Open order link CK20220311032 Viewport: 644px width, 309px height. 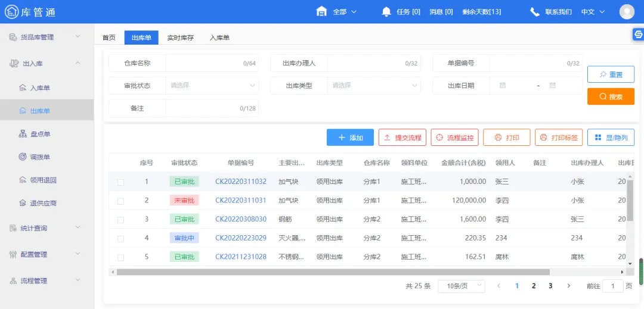click(240, 182)
